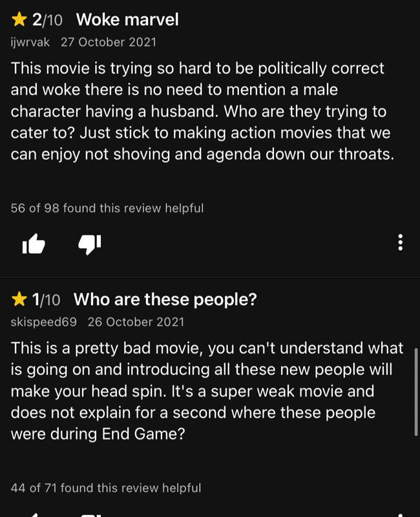Open the "Who are these people?" review title
The width and height of the screenshot is (420, 517).
[x=165, y=300]
